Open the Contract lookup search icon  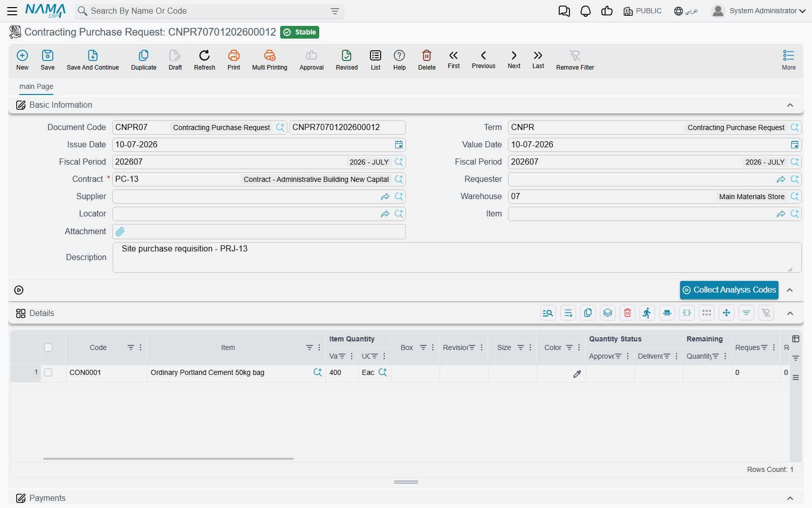399,179
